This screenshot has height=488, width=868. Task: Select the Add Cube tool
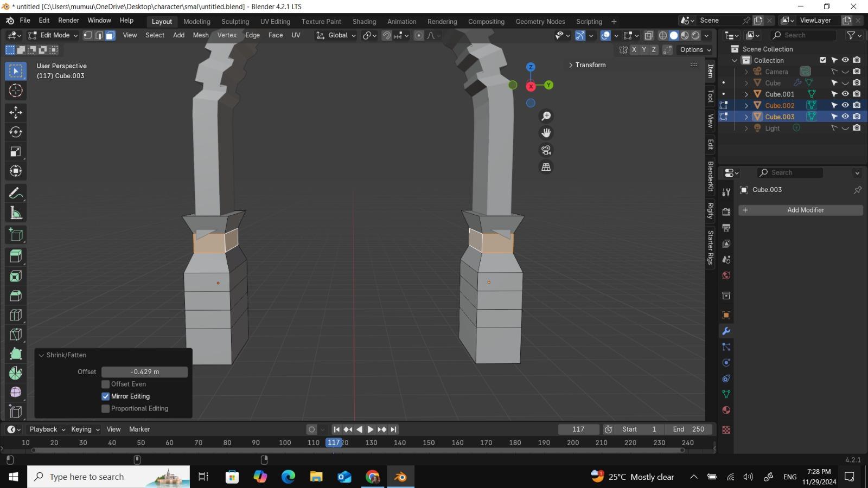[x=16, y=235]
